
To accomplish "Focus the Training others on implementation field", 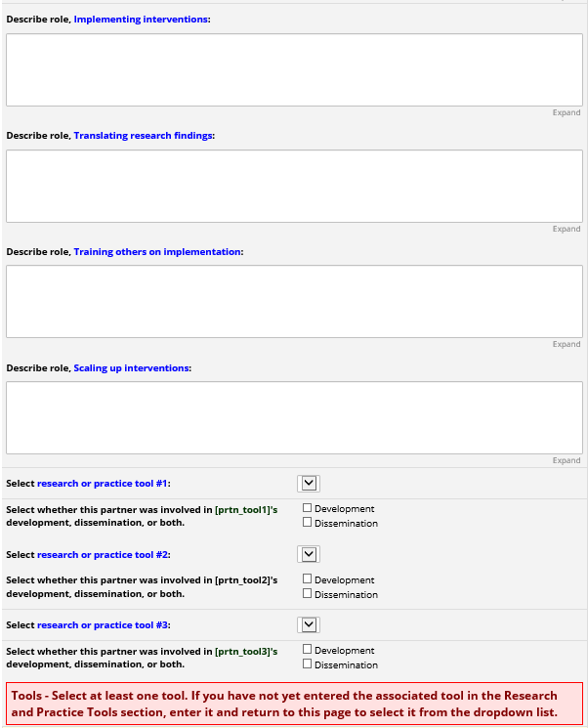I will click(294, 301).
